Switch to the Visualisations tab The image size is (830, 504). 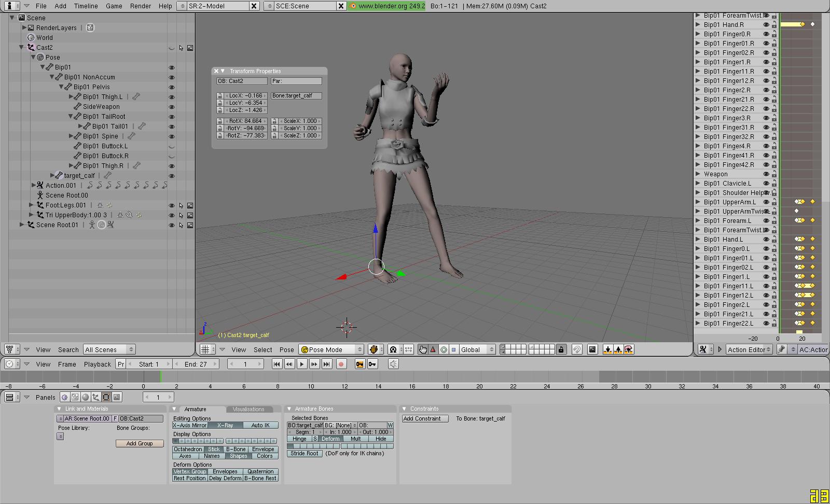coord(248,409)
